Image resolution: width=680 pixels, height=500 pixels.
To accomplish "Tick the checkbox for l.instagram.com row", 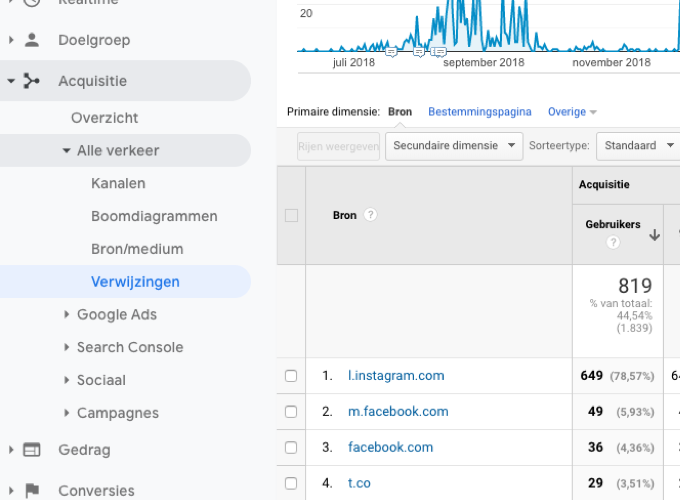I will 291,376.
